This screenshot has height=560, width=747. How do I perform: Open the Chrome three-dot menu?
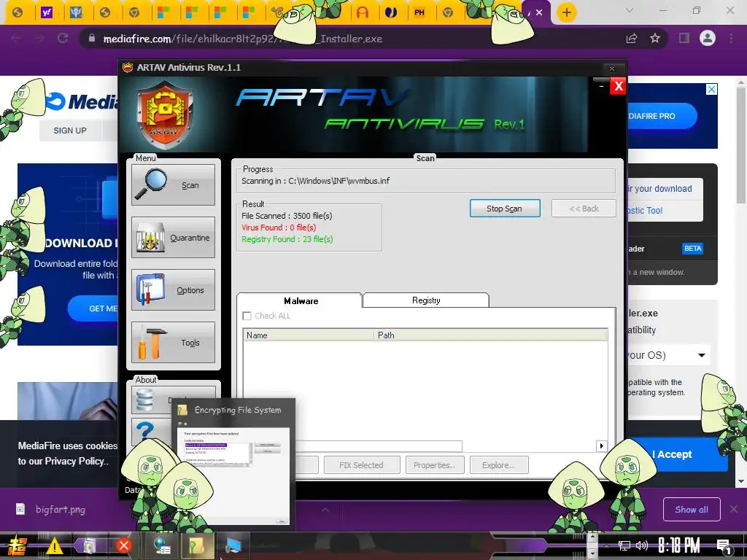point(731,38)
